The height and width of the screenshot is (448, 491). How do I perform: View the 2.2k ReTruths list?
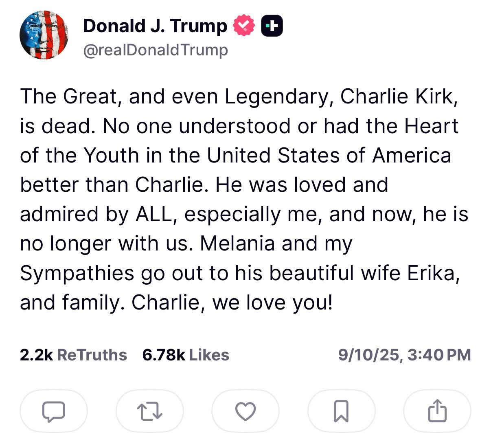tap(73, 355)
